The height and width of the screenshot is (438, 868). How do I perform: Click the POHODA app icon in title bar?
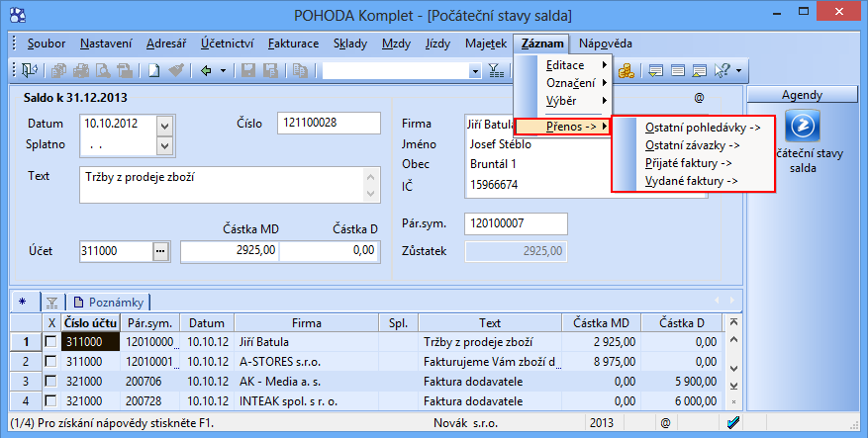pyautogui.click(x=18, y=15)
